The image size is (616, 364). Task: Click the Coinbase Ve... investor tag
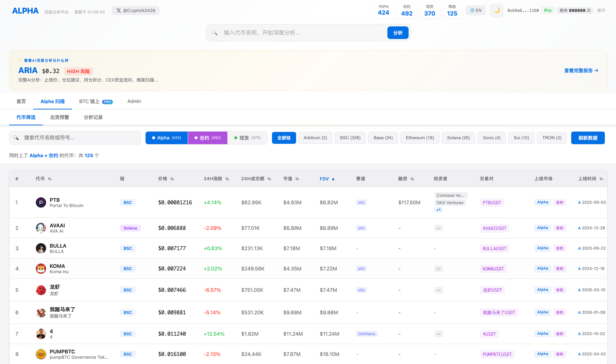tap(451, 195)
